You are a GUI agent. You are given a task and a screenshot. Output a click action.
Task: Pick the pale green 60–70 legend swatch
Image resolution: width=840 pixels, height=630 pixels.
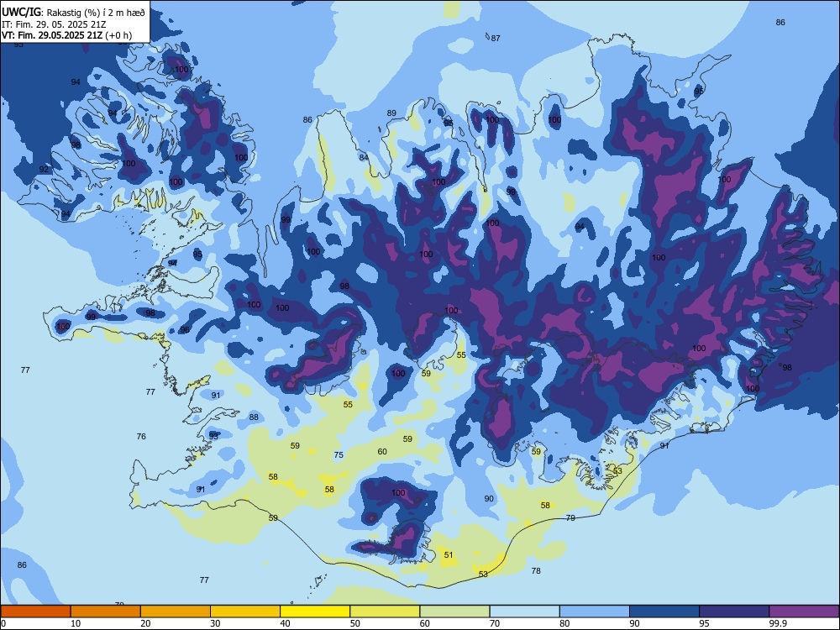point(454,612)
